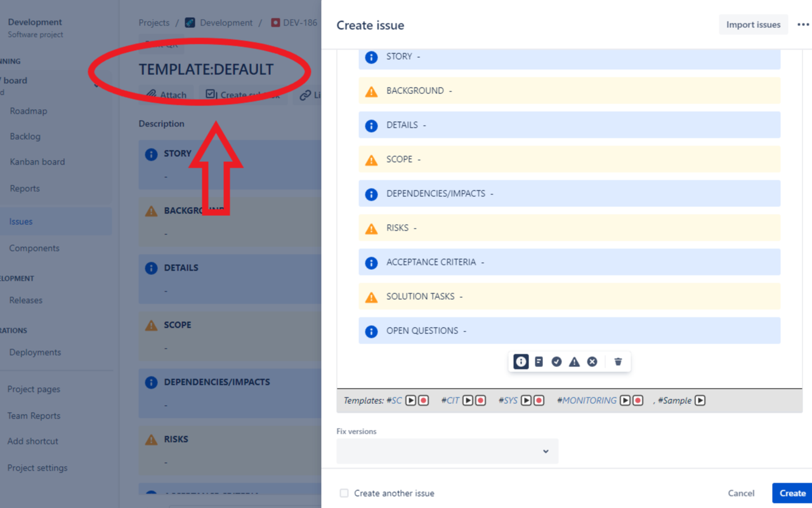Open Roadmap in the sidebar

click(x=29, y=110)
